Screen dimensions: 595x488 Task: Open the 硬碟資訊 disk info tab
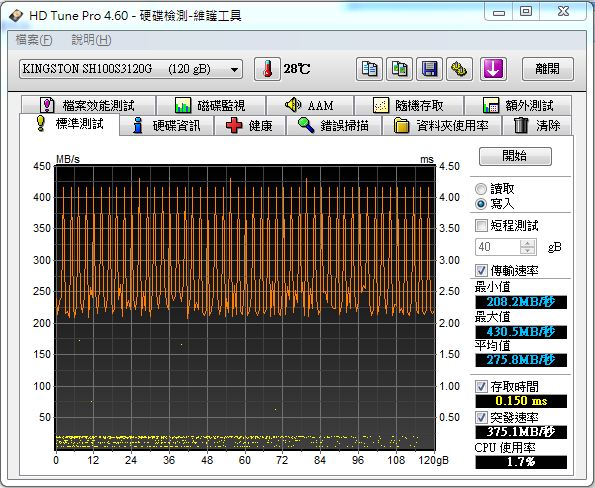coord(167,126)
